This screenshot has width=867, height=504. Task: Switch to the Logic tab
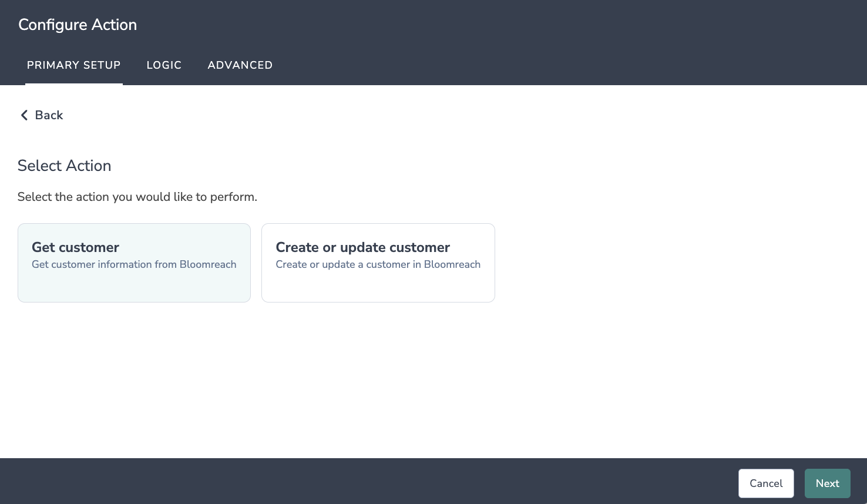click(164, 65)
